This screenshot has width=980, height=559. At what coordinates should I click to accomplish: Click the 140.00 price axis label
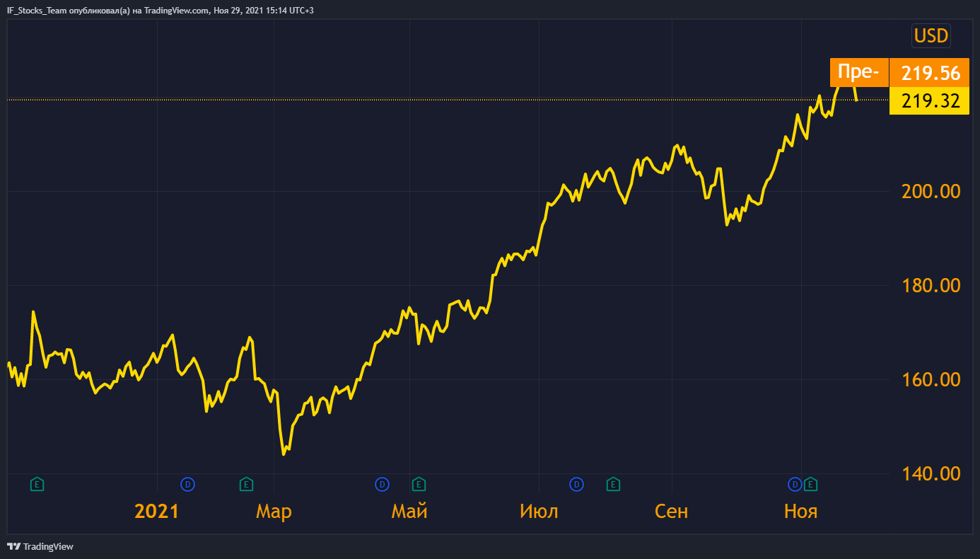pos(930,473)
